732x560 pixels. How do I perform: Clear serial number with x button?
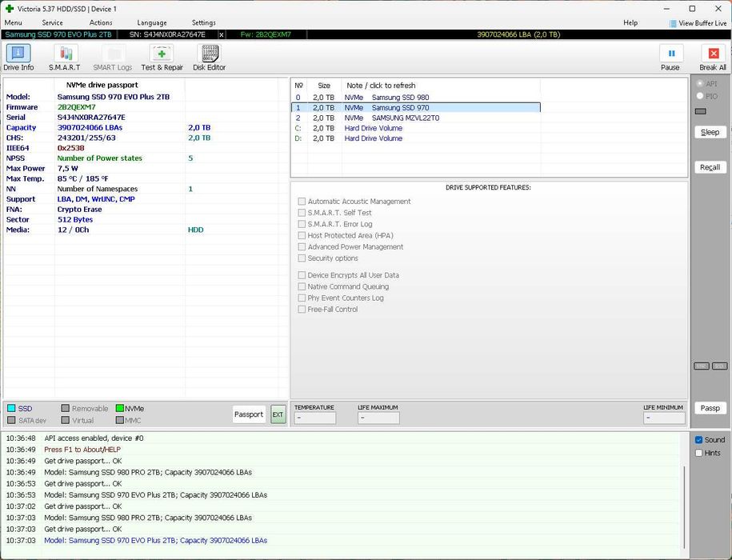[x=222, y=34]
